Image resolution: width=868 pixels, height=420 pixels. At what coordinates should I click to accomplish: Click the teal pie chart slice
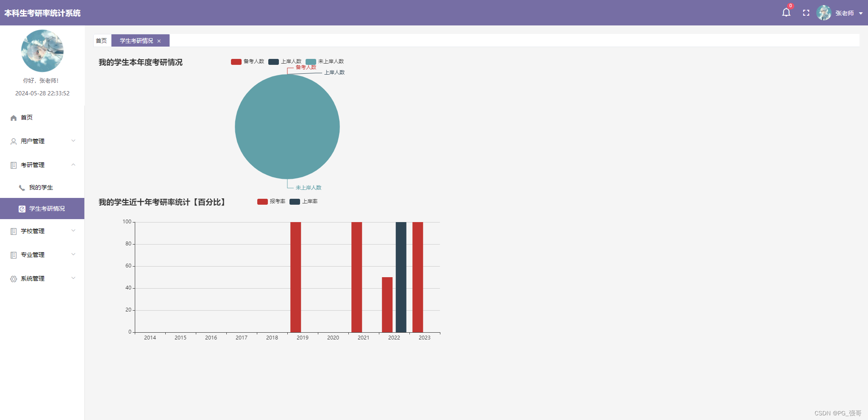pos(287,127)
